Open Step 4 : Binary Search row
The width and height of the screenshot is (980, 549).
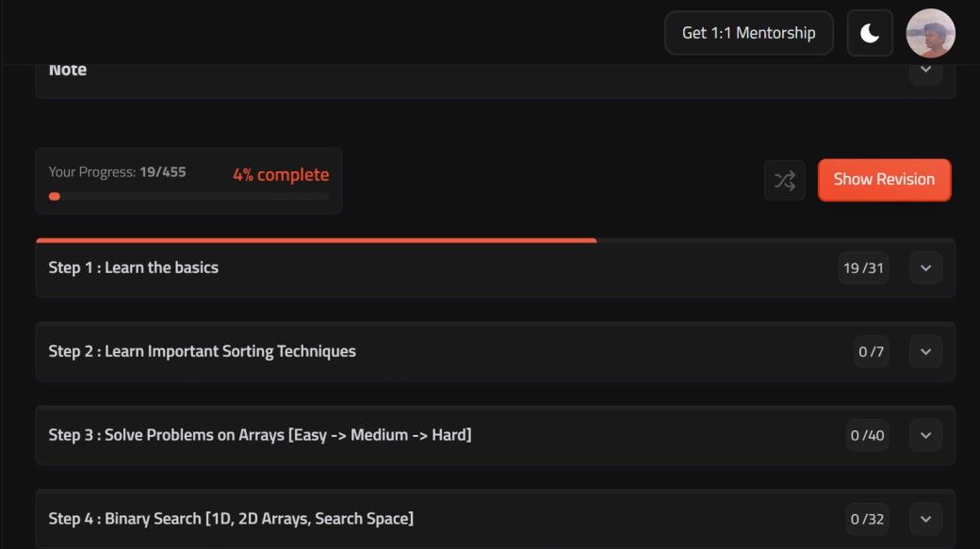tap(495, 519)
